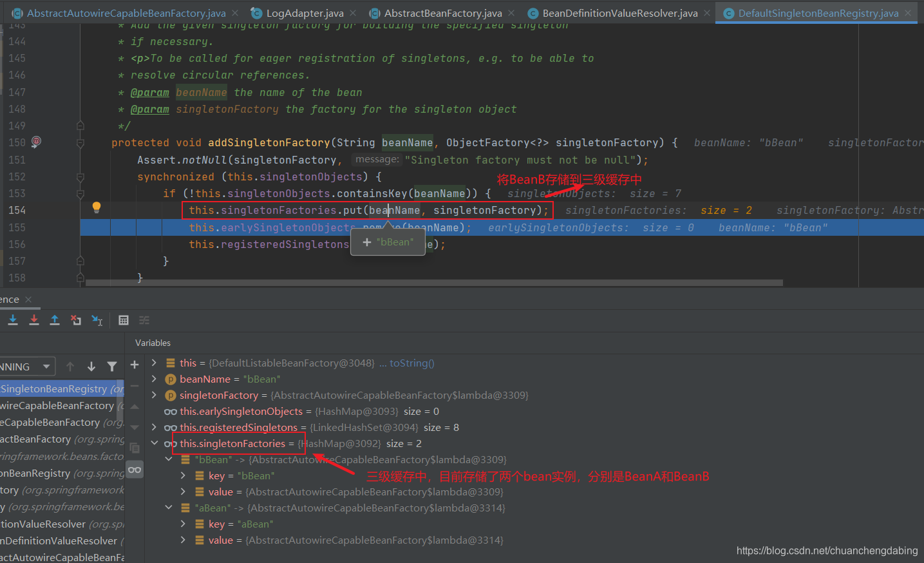Viewport: 924px width, 563px height.
Task: Close the AbstractAutowireCapableBeanFactory.java tab
Action: click(235, 13)
